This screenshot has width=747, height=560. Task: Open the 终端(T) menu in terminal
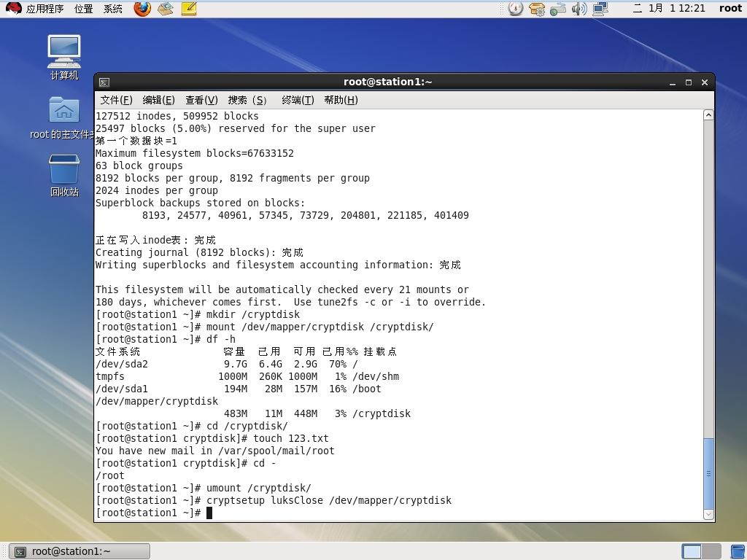coord(298,100)
